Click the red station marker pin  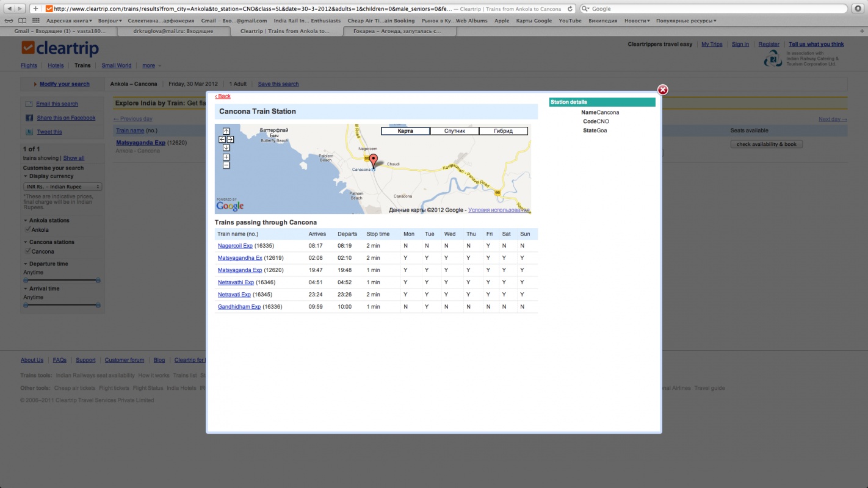[x=374, y=160]
